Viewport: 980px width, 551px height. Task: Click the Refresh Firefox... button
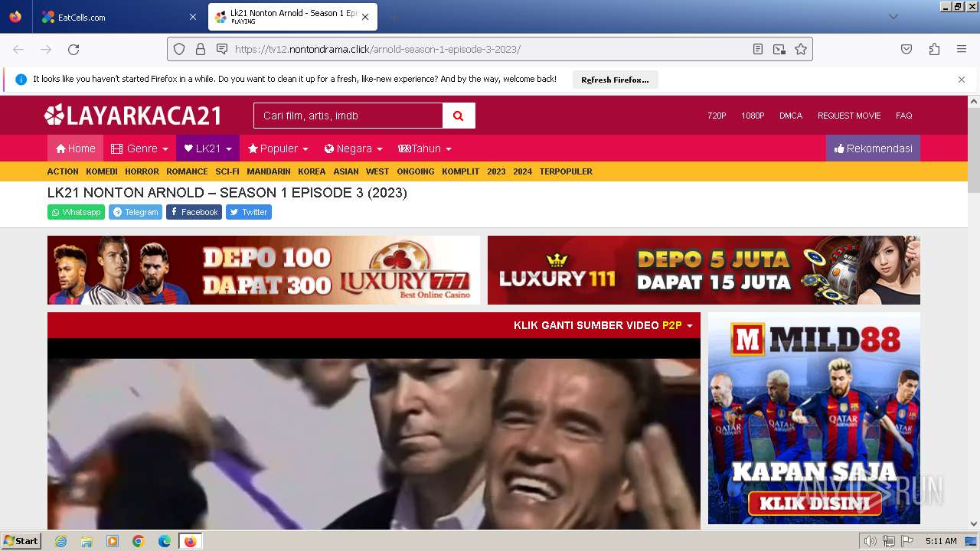615,80
